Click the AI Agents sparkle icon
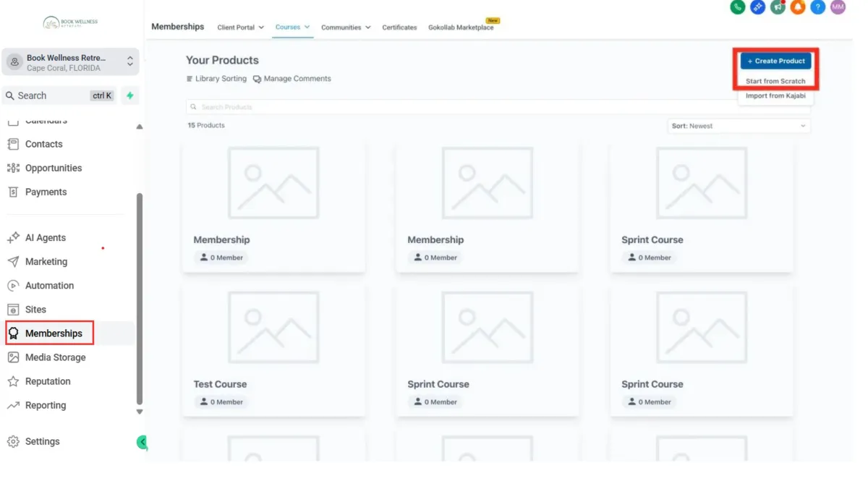The height and width of the screenshot is (497, 868). coord(13,237)
